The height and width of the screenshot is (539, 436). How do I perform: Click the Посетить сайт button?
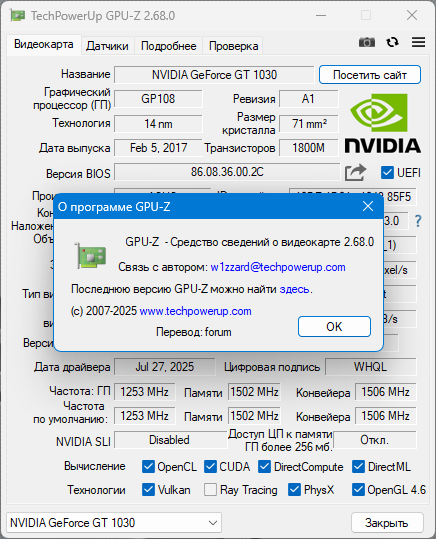point(370,75)
